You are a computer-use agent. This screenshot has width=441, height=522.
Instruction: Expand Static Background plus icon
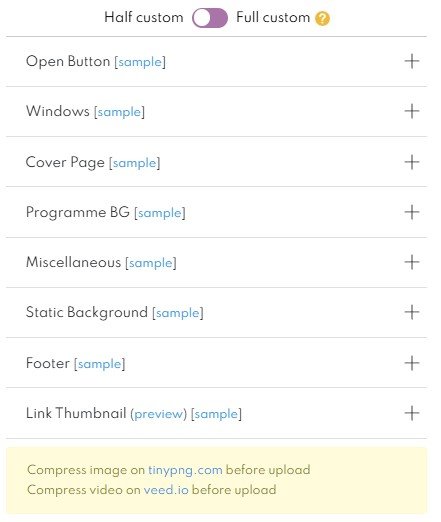[x=412, y=312]
